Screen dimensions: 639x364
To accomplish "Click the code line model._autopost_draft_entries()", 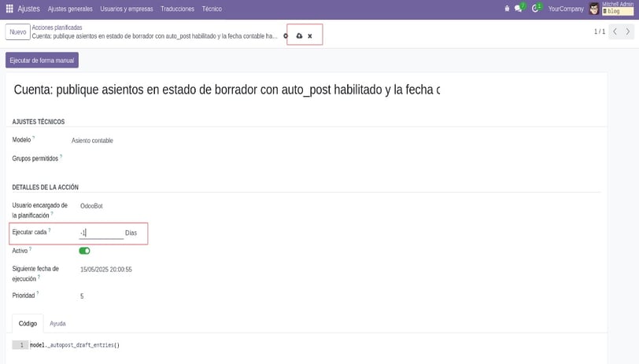I will [x=75, y=345].
